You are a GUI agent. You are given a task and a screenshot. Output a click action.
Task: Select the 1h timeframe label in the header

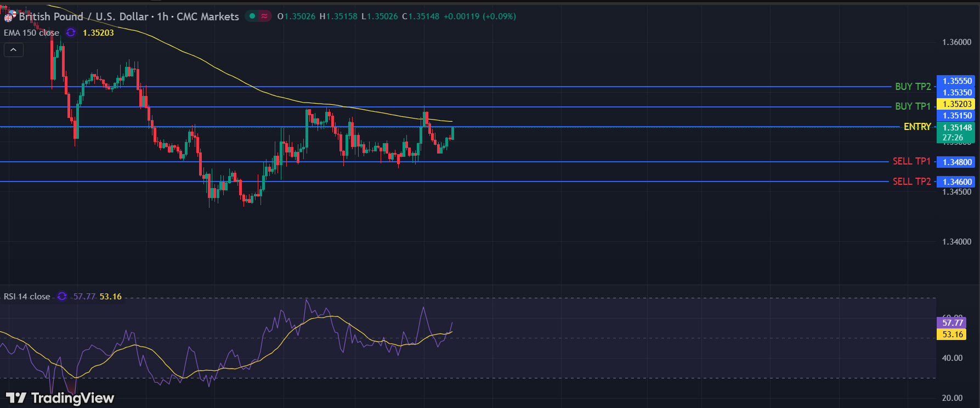pyautogui.click(x=162, y=16)
